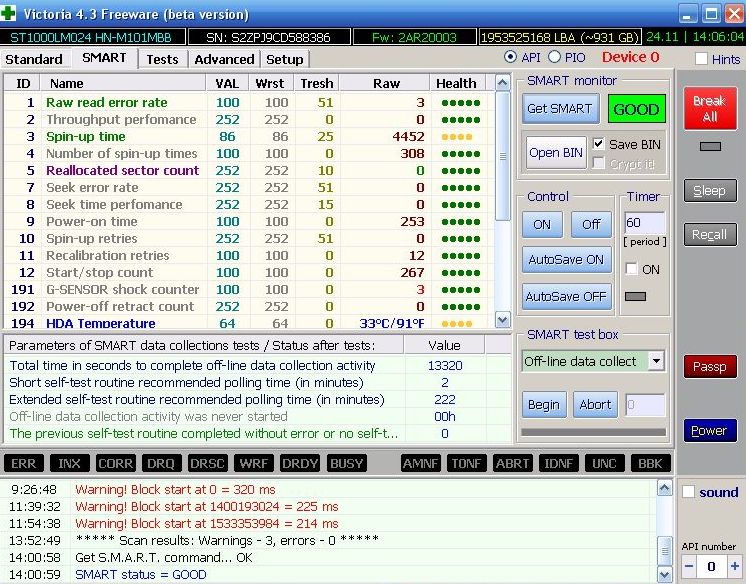746x584 pixels.
Task: Select the PIO radio button
Action: click(x=554, y=57)
